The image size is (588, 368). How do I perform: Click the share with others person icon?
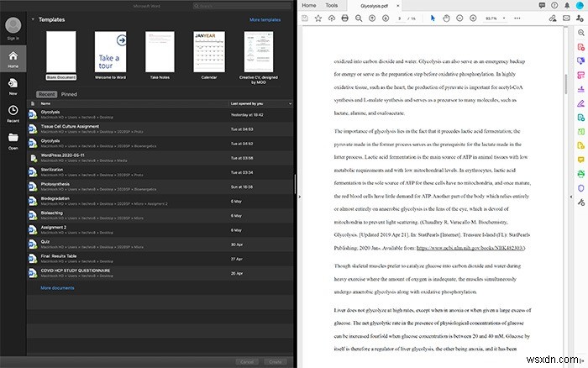[580, 18]
